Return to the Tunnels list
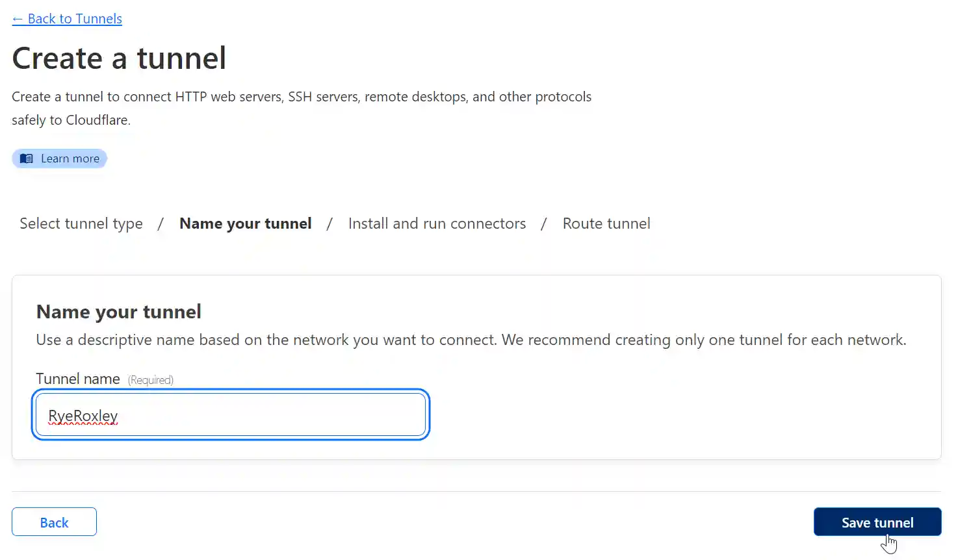958x560 pixels. [x=67, y=18]
